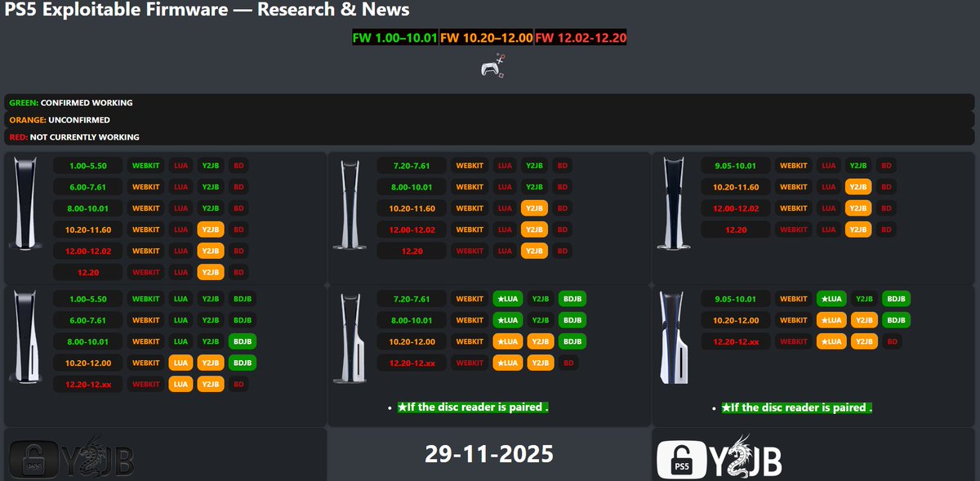Click the "GREEN: CONFIRMED WORKING" legend row
This screenshot has width=980, height=481.
[490, 103]
